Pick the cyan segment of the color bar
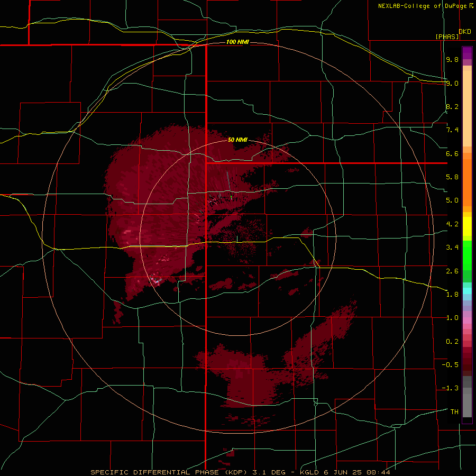The height and width of the screenshot is (476, 476). pyautogui.click(x=467, y=291)
